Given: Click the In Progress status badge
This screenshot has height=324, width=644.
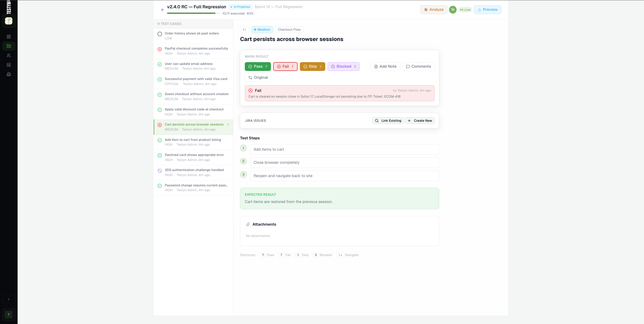Looking at the screenshot, I should click(240, 7).
